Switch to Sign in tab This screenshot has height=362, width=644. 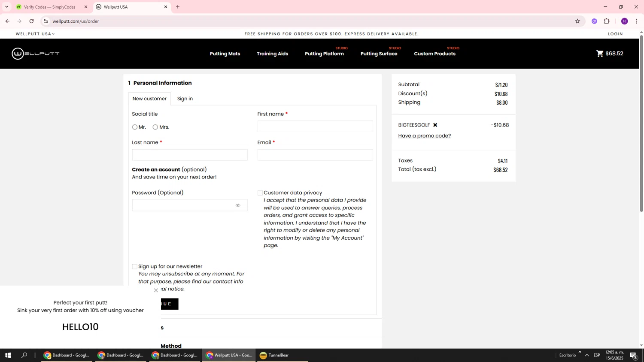click(x=185, y=99)
